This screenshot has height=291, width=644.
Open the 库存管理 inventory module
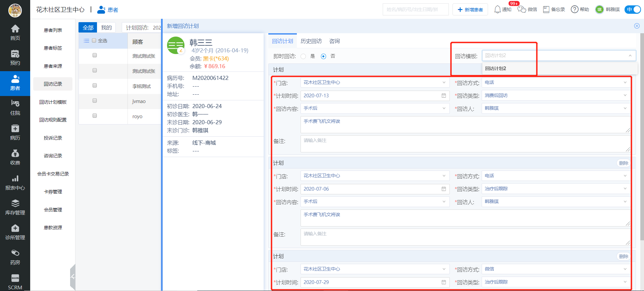pyautogui.click(x=15, y=207)
